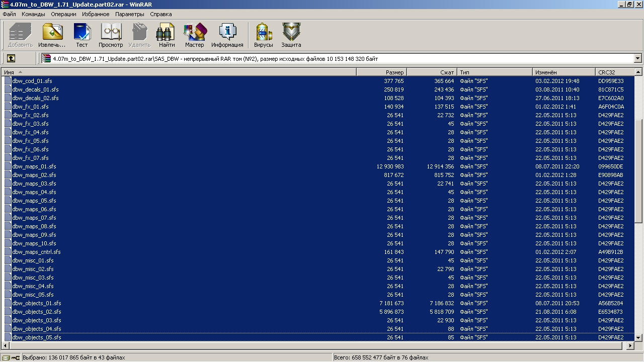Viewport: 644px width, 362px height.
Task: Click the file icon of dbw_maps_01.sfs
Action: pyautogui.click(x=8, y=166)
